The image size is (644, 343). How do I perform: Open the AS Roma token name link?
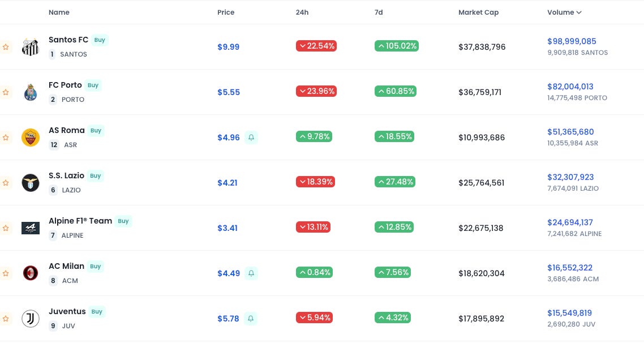[67, 130]
